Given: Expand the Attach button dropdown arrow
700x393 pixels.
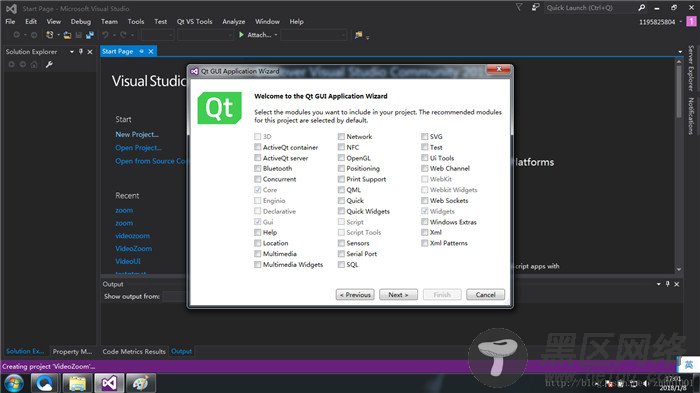Looking at the screenshot, I should coord(276,35).
